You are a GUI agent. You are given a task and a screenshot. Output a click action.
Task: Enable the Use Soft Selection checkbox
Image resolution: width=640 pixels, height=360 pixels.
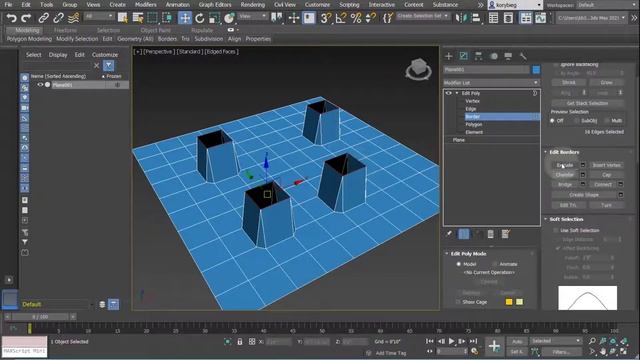pyautogui.click(x=556, y=230)
